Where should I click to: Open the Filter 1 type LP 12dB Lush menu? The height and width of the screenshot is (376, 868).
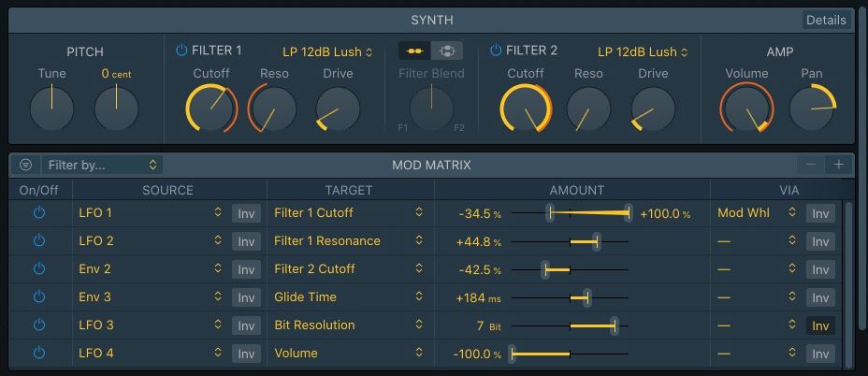click(x=327, y=51)
